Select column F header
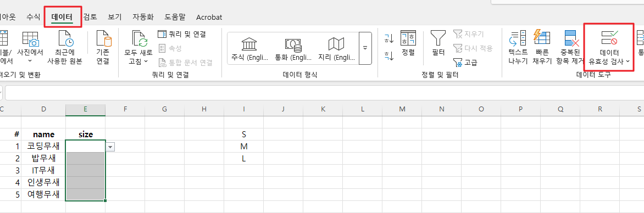The image size is (644, 213). click(x=125, y=109)
